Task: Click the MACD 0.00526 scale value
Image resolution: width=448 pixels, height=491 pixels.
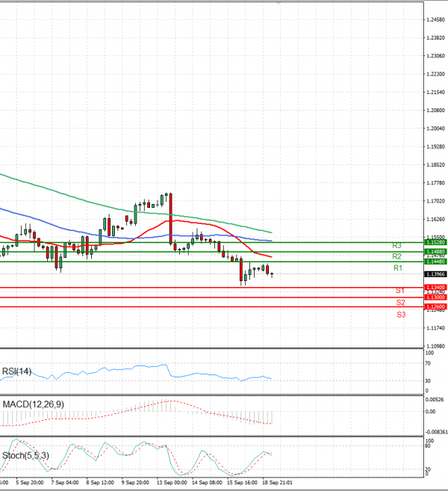Action: (435, 400)
